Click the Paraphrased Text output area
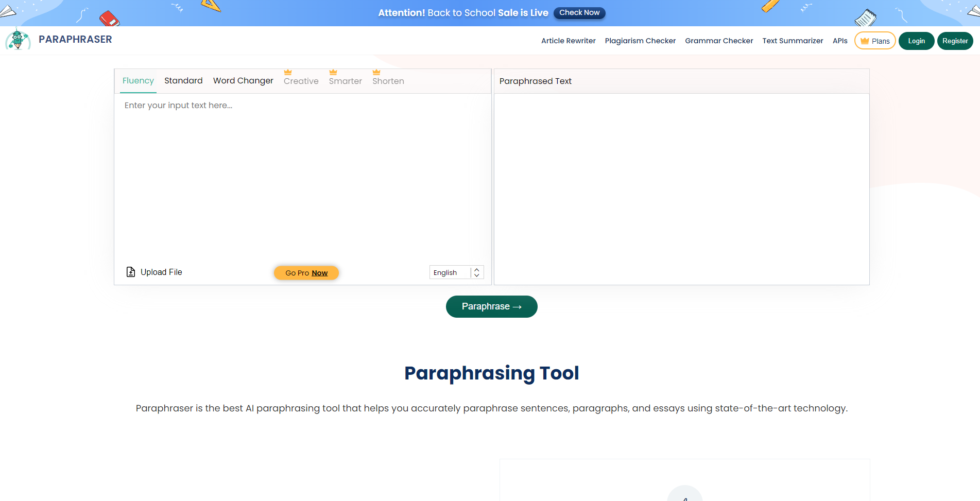 tap(682, 189)
